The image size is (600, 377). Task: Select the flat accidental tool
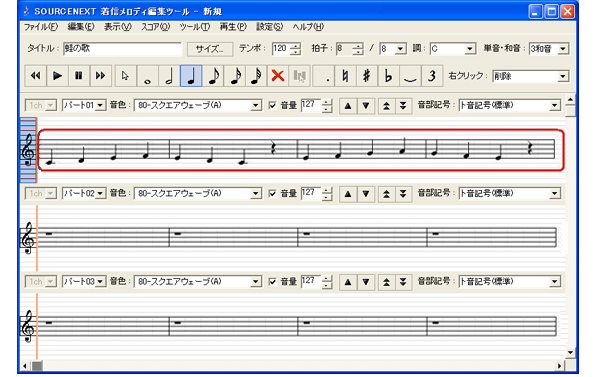pyautogui.click(x=388, y=76)
